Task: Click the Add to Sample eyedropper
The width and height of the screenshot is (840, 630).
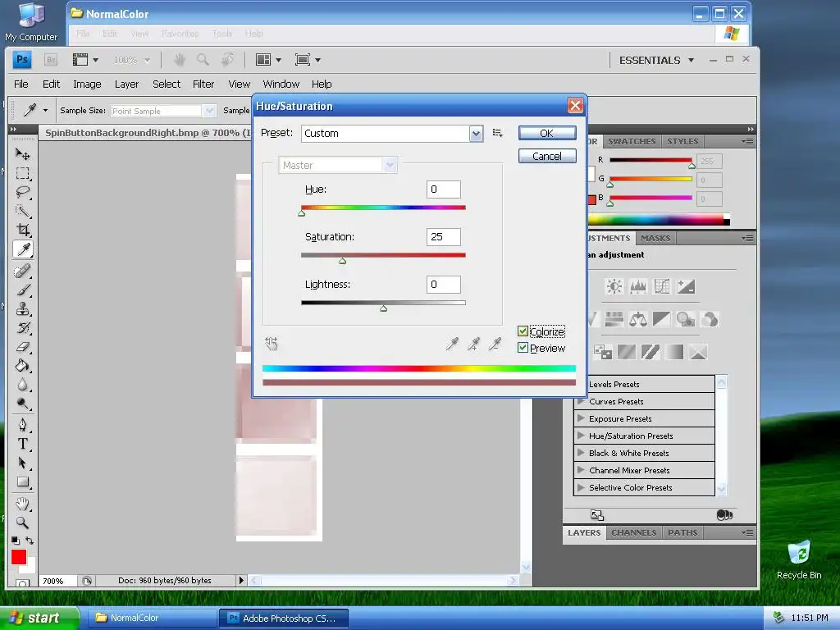Action: (473, 344)
